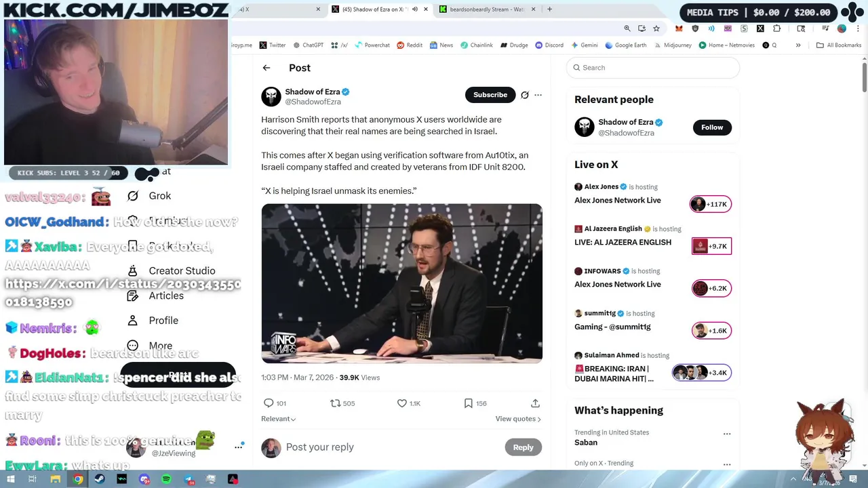Click the greyed Reply button
Screen dimensions: 868x488
(523, 447)
